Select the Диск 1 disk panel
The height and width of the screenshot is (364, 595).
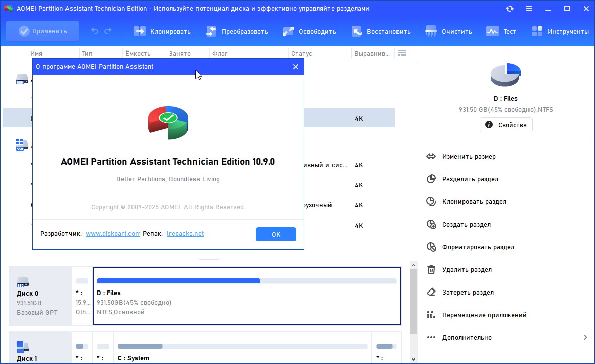pyautogui.click(x=40, y=348)
